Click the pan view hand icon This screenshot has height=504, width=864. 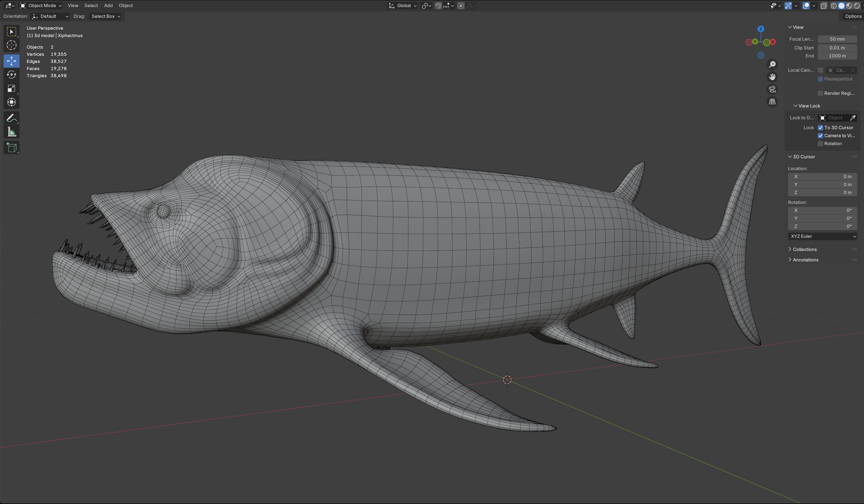point(772,77)
